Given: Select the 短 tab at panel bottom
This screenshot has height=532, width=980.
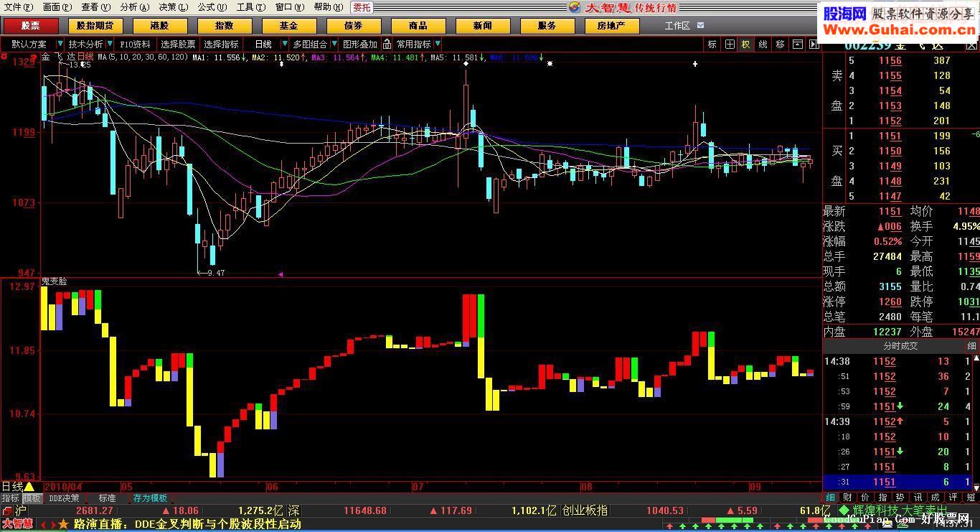Looking at the screenshot, I should click(971, 497).
